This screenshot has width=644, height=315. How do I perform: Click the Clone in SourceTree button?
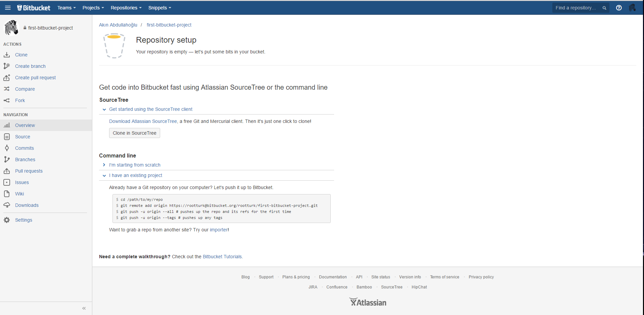(135, 133)
